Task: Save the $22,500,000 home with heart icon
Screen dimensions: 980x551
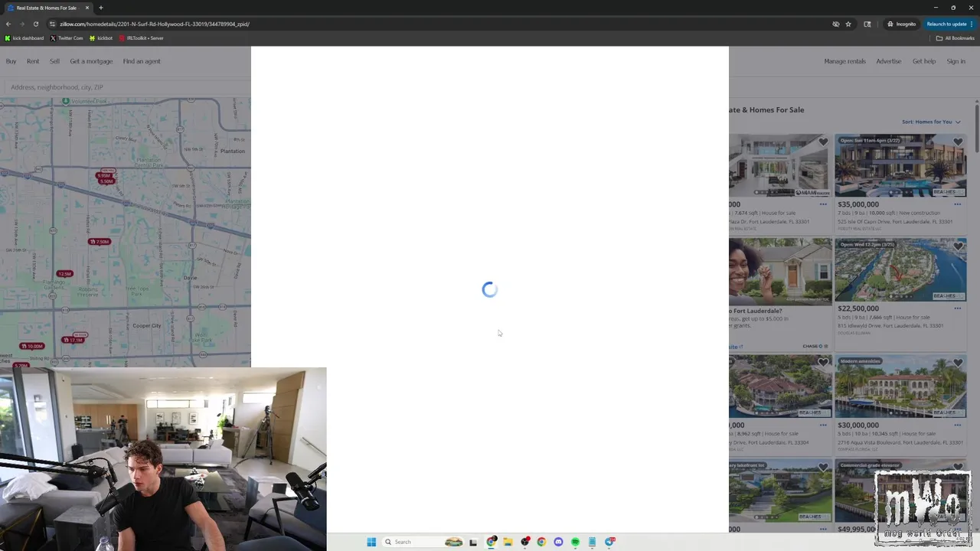Action: point(958,246)
